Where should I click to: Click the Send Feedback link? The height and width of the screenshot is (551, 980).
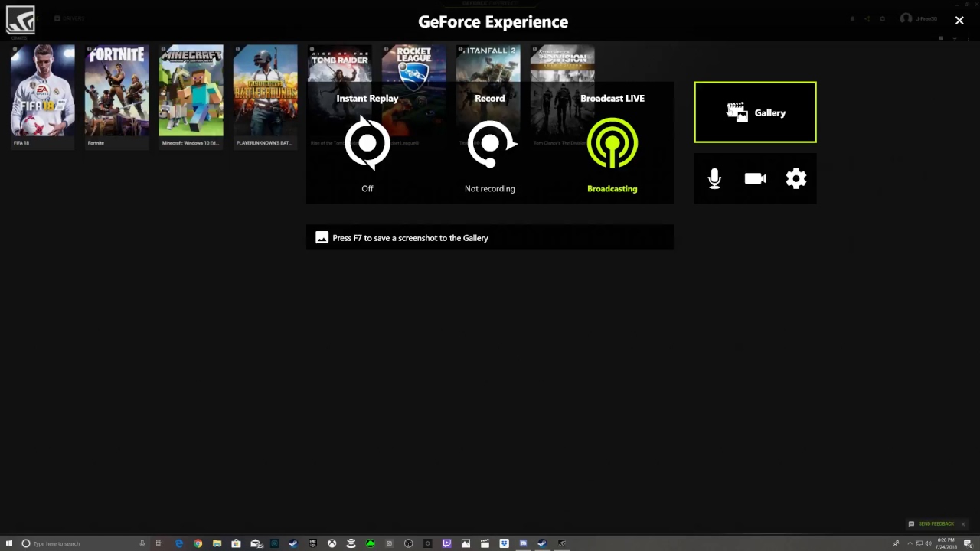point(936,524)
